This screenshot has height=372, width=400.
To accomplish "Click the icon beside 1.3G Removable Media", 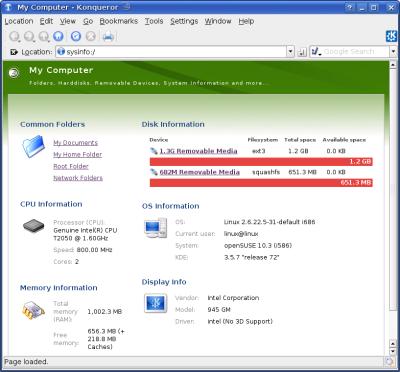I will click(154, 151).
